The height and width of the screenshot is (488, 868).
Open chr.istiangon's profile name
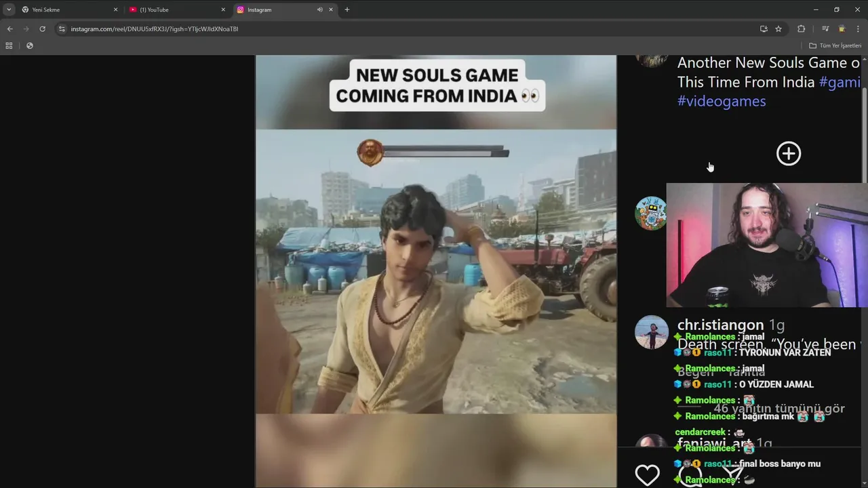[720, 325]
